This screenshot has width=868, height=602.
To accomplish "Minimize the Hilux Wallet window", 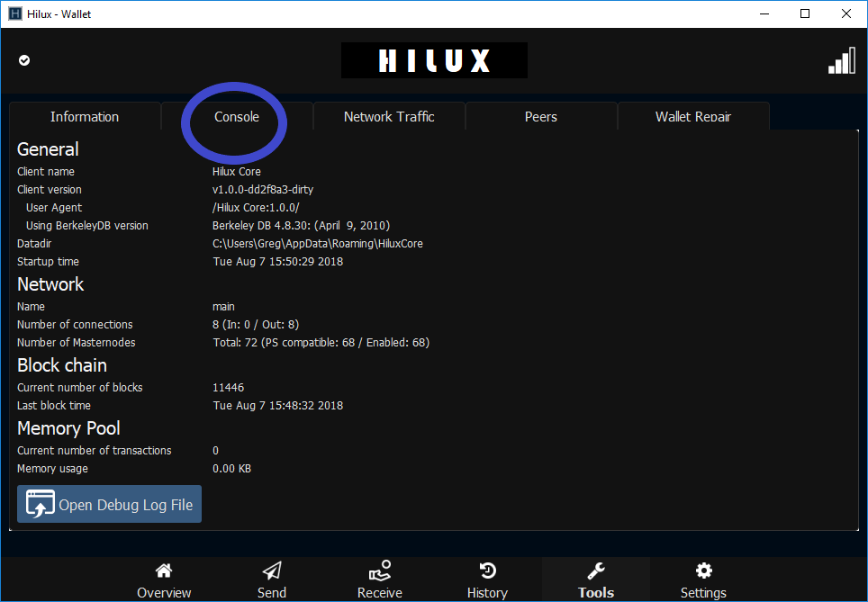I will click(x=764, y=13).
